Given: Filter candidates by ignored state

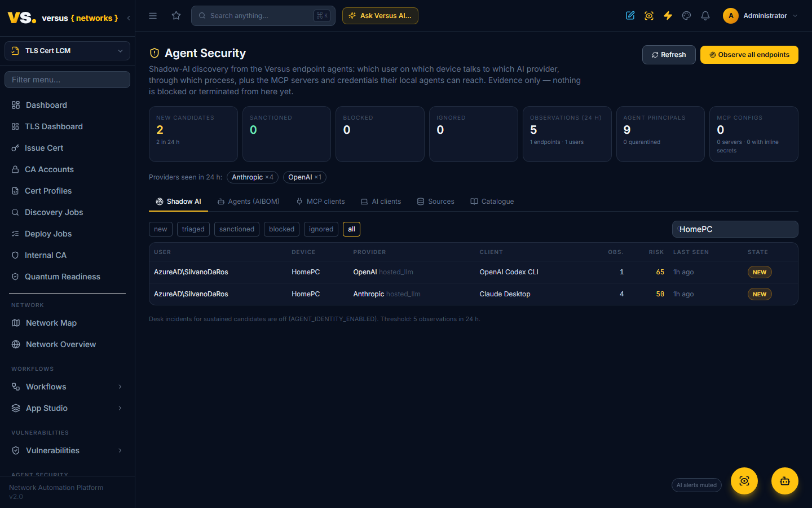Looking at the screenshot, I should point(321,229).
